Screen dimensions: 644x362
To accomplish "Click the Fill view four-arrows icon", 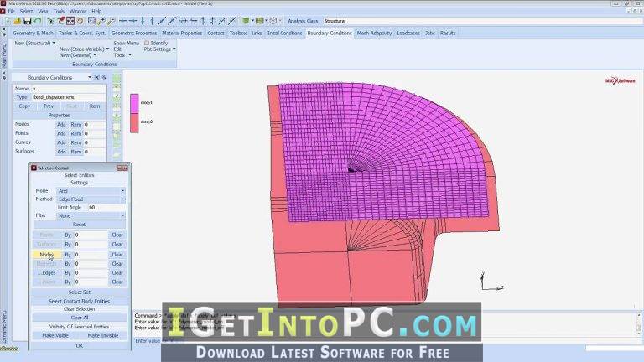I will (x=70, y=20).
